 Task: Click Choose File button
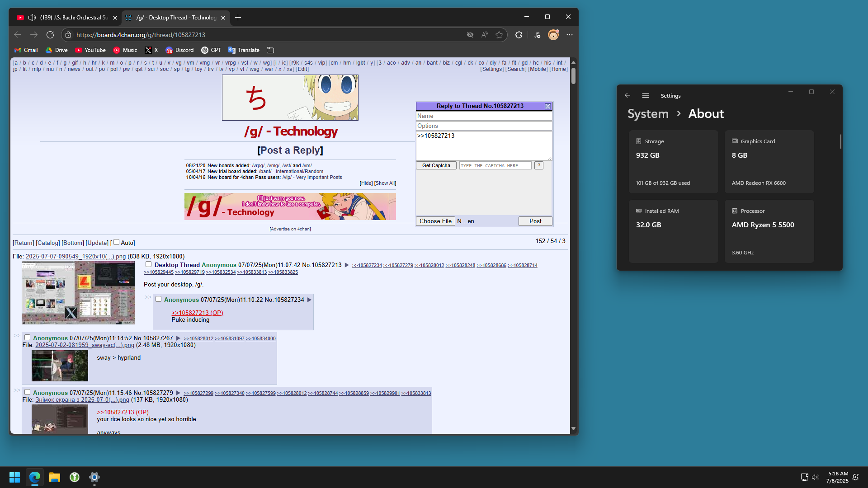tap(435, 221)
